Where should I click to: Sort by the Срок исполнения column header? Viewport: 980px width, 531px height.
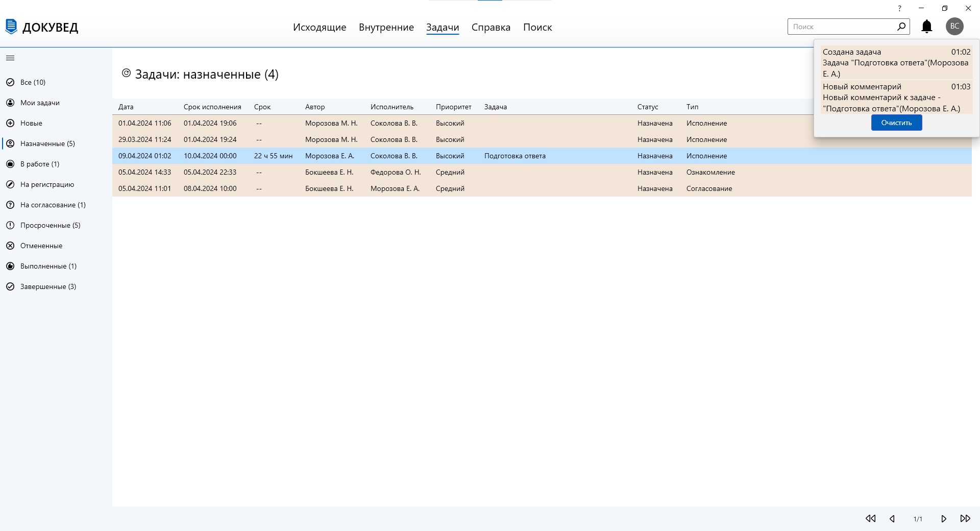[x=212, y=107]
